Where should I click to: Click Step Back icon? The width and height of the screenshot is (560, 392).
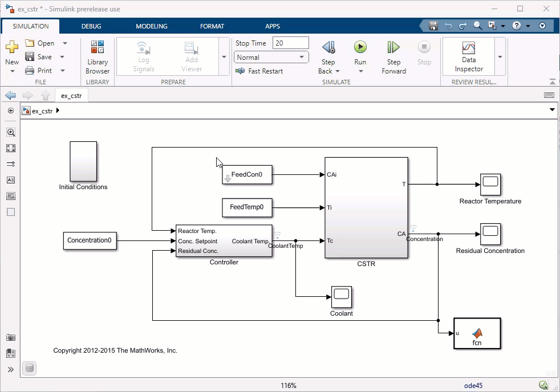tap(328, 47)
